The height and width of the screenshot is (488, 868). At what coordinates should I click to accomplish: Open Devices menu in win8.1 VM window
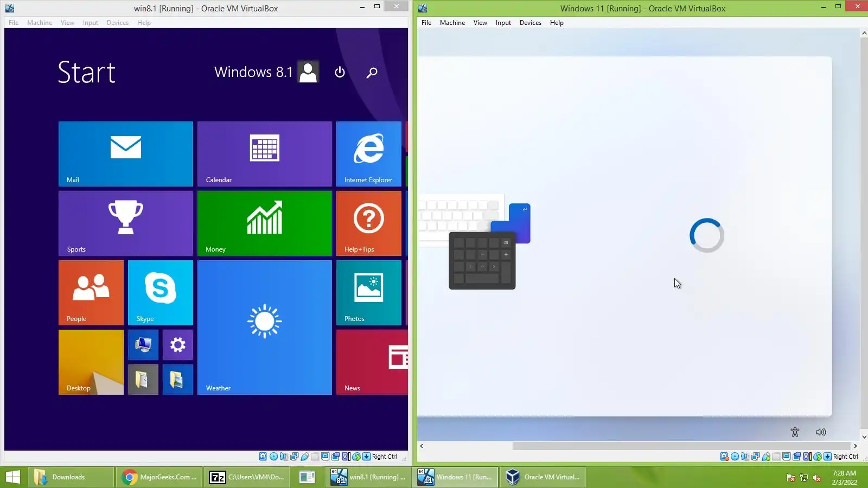(x=118, y=23)
